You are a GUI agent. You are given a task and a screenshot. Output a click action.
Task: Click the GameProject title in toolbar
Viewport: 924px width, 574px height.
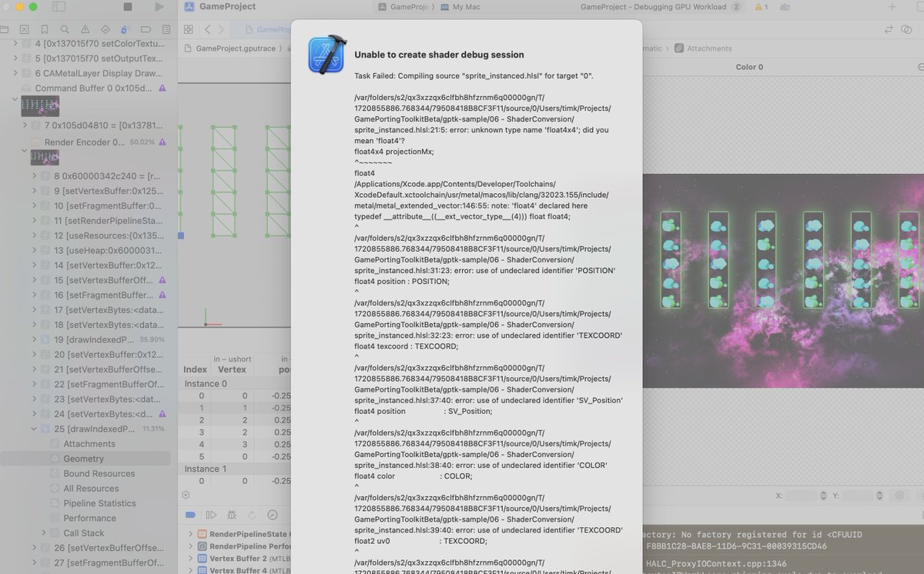pyautogui.click(x=228, y=7)
